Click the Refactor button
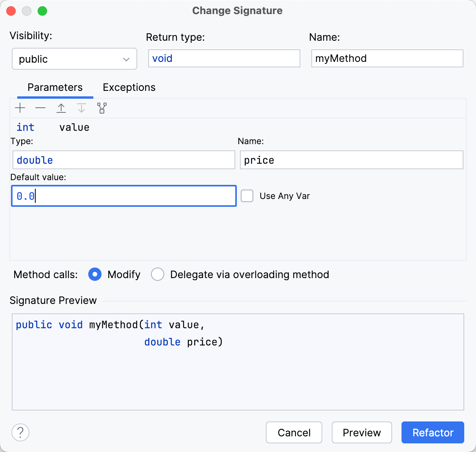This screenshot has width=476, height=452. pos(432,432)
